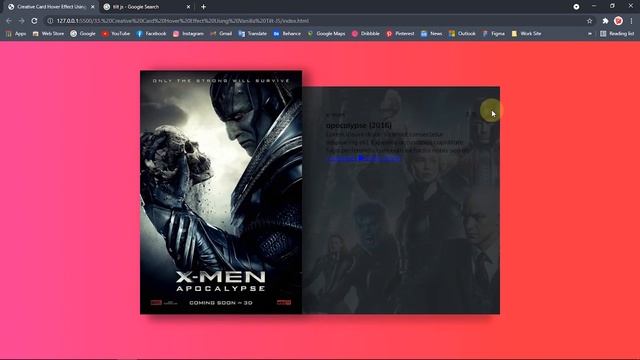Close the Creative Card Hover Effect tab
The width and height of the screenshot is (640, 360).
(93, 7)
